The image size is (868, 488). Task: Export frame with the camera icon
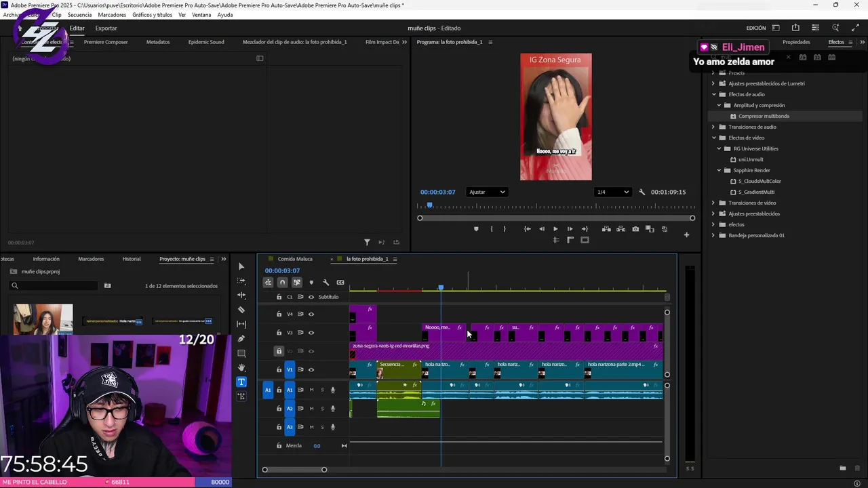click(x=635, y=229)
